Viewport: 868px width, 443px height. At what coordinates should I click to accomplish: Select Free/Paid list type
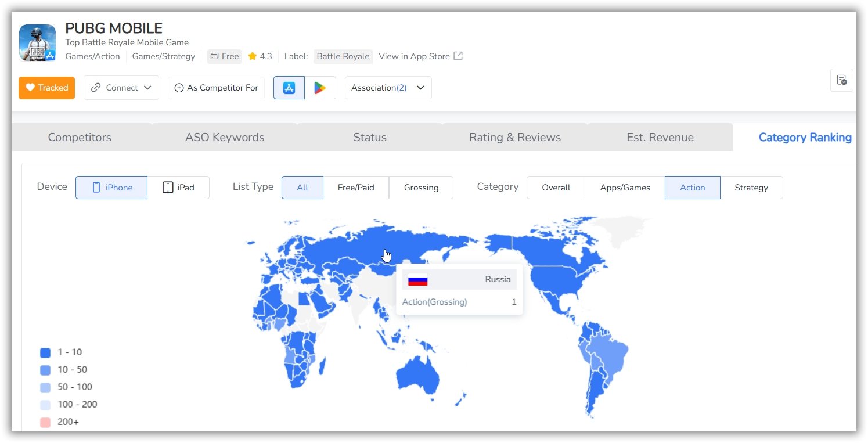(356, 188)
